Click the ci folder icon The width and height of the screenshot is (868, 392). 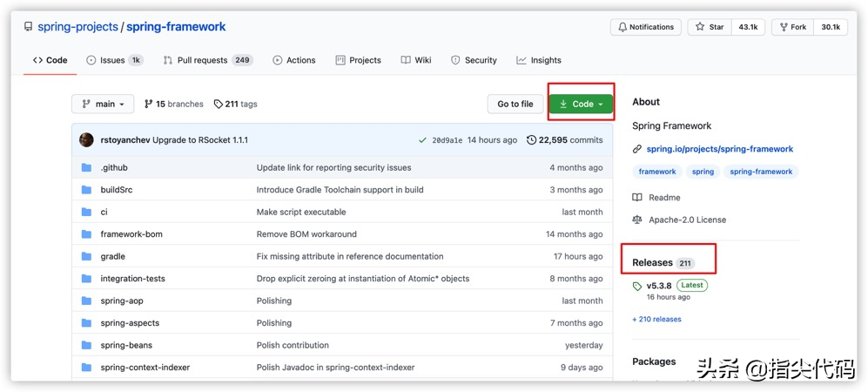(x=86, y=212)
